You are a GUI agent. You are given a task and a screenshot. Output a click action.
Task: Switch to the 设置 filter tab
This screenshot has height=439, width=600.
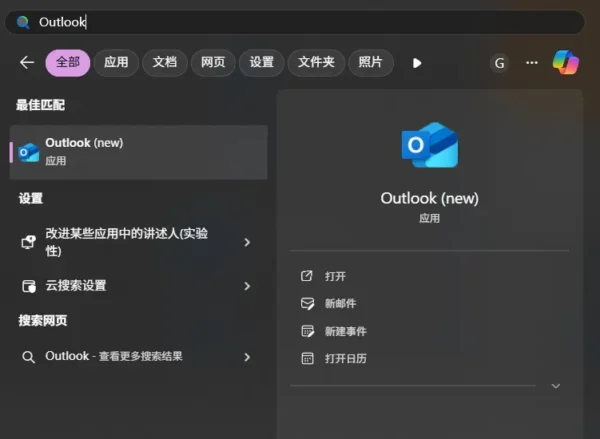coord(262,62)
